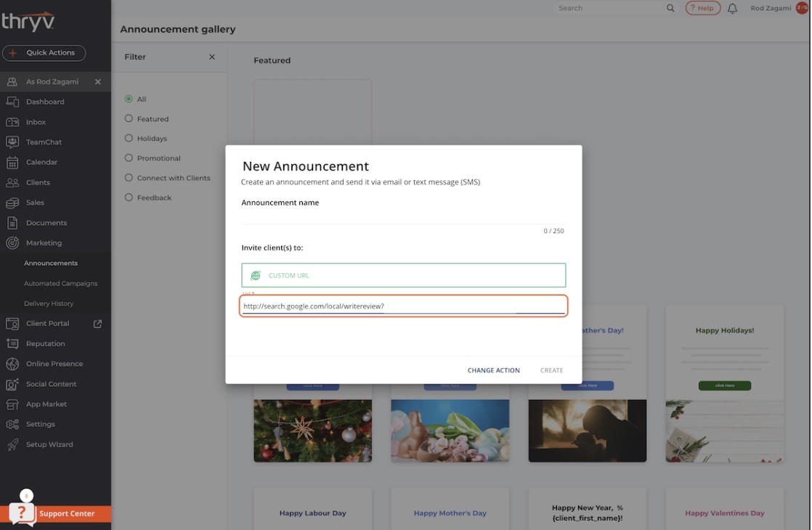Click the Settings gears icon
Viewport: 812px width, 530px height.
click(12, 425)
